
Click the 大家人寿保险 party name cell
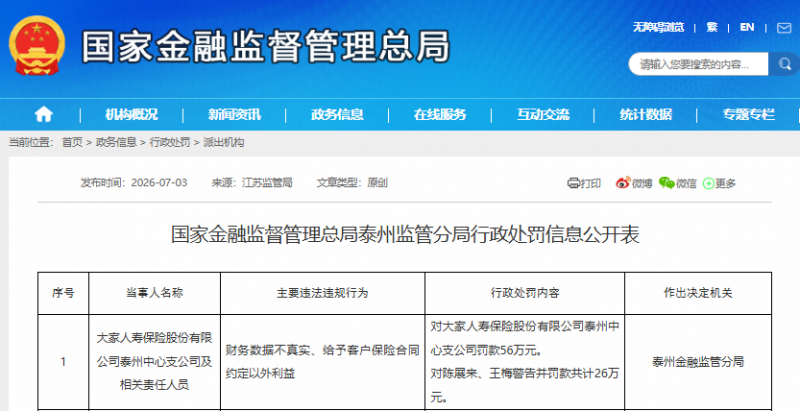coord(154,362)
